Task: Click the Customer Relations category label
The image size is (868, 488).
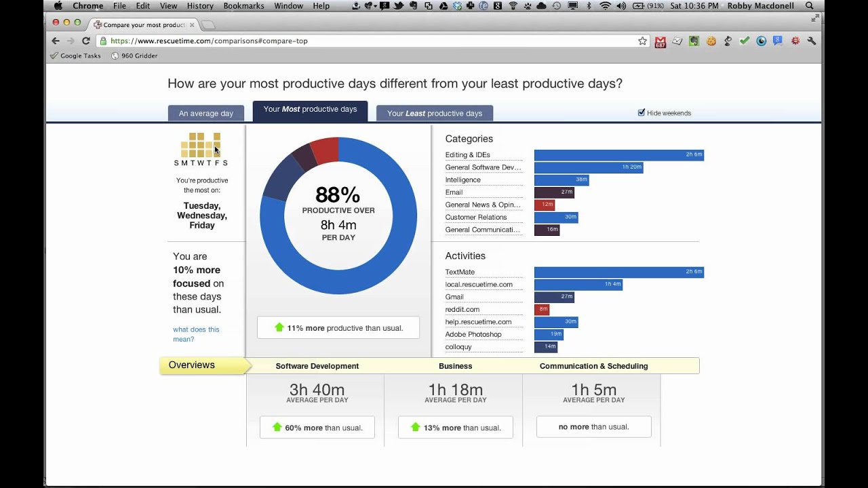Action: point(476,217)
